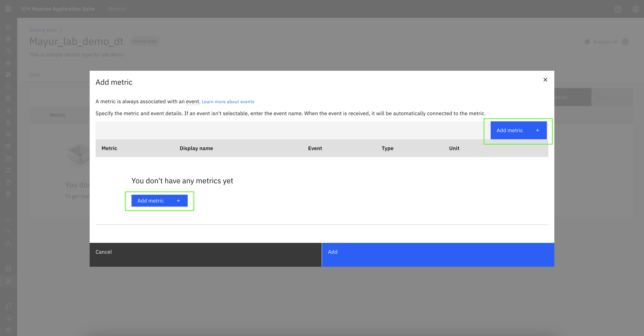The width and height of the screenshot is (644, 336).
Task: Open the gear next to Analysis off
Action: [x=625, y=42]
